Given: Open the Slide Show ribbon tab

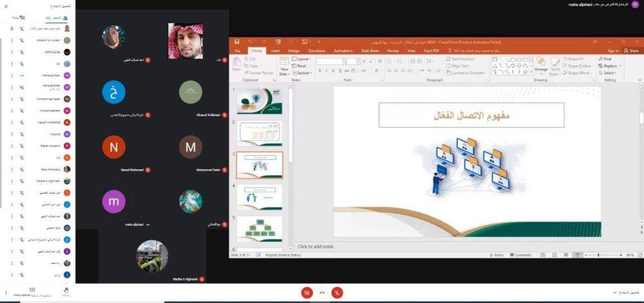Looking at the screenshot, I should (370, 50).
